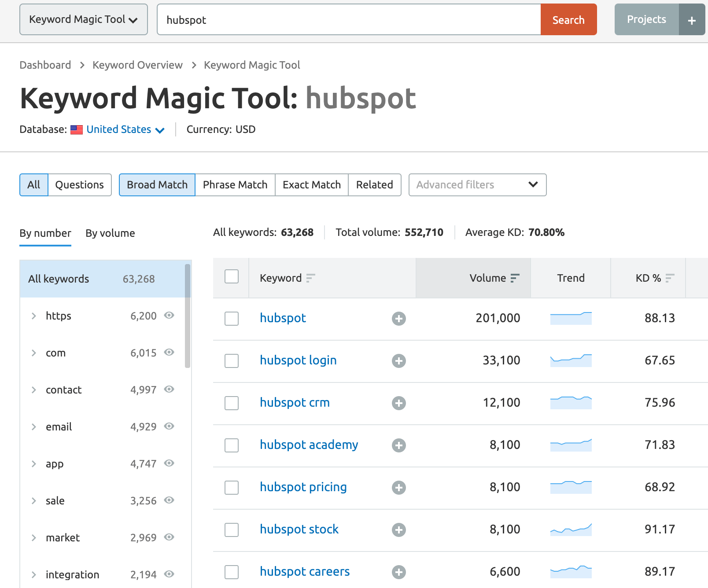
Task: Open the Projects button
Action: click(x=646, y=19)
